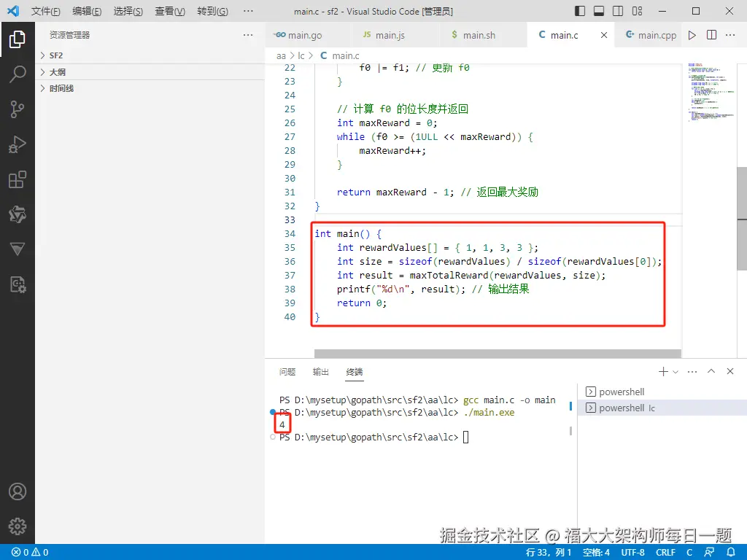Change file encoding UTF-8
This screenshot has height=560, width=747.
pyautogui.click(x=632, y=553)
